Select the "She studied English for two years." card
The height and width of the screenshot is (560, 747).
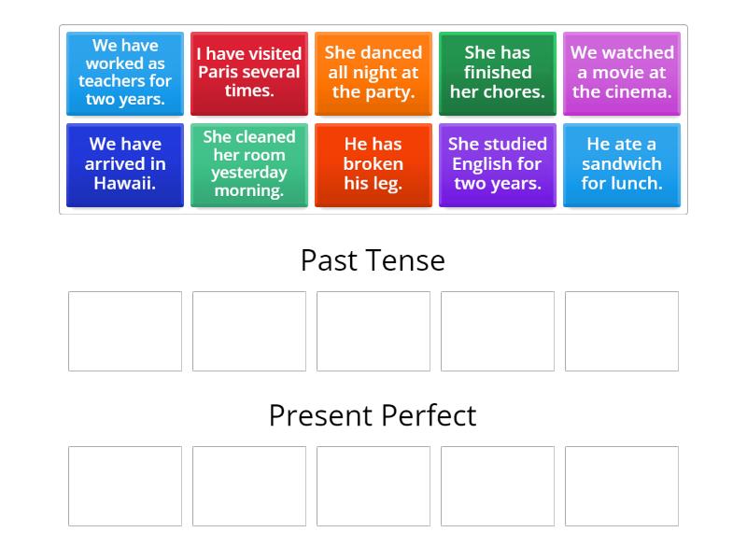click(498, 164)
